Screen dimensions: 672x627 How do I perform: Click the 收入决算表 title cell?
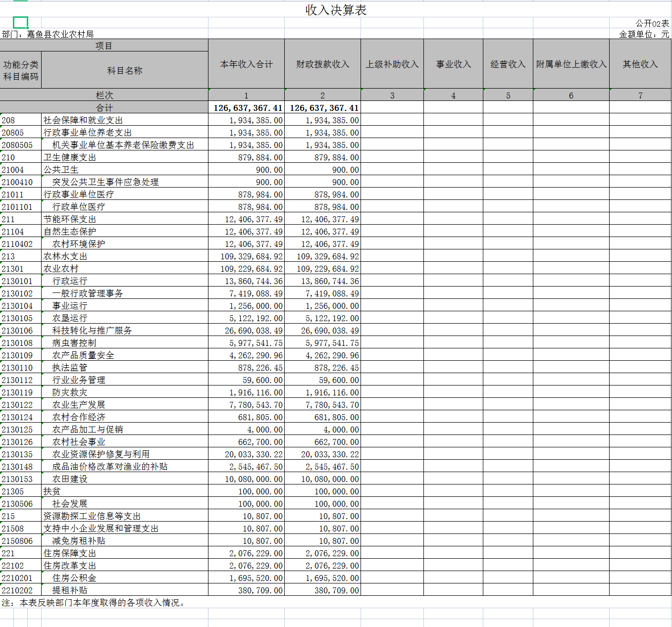point(336,10)
